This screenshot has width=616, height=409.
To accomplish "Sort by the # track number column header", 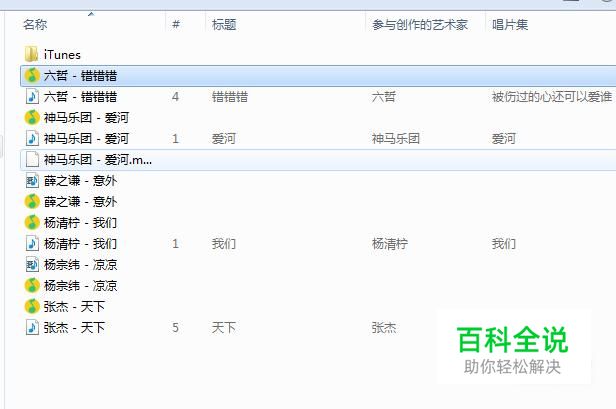I will 176,25.
